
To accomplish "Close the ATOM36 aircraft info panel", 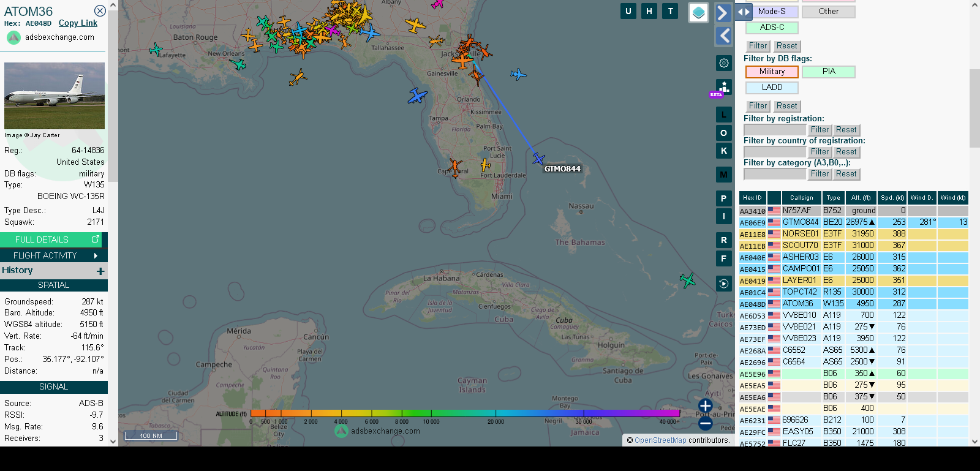I will pyautogui.click(x=100, y=11).
